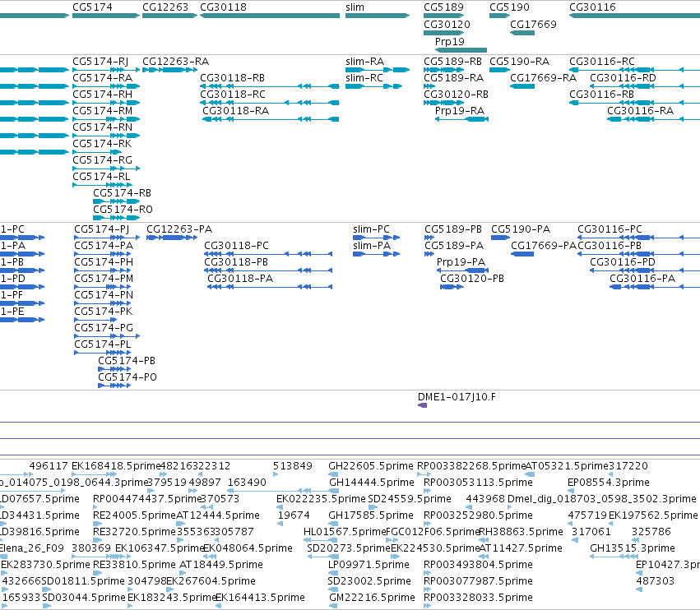Image resolution: width=700 pixels, height=610 pixels.
Task: Select the CG5189 gene label
Action: pyautogui.click(x=443, y=7)
